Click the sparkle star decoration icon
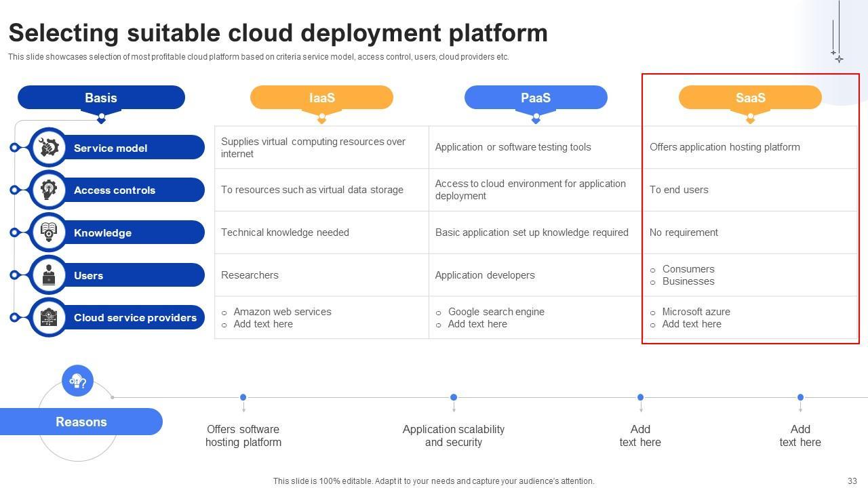Image resolution: width=868 pixels, height=488 pixels. [838, 58]
